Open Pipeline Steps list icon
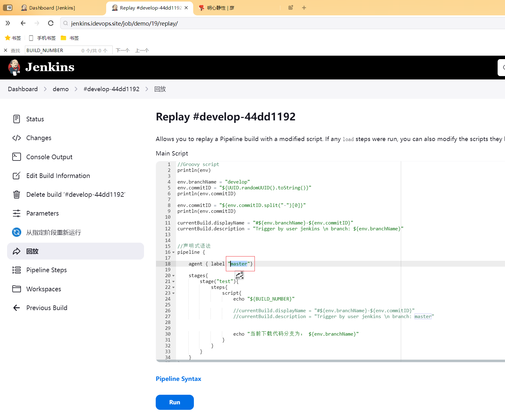Viewport: 505px width, 420px height. [17, 270]
